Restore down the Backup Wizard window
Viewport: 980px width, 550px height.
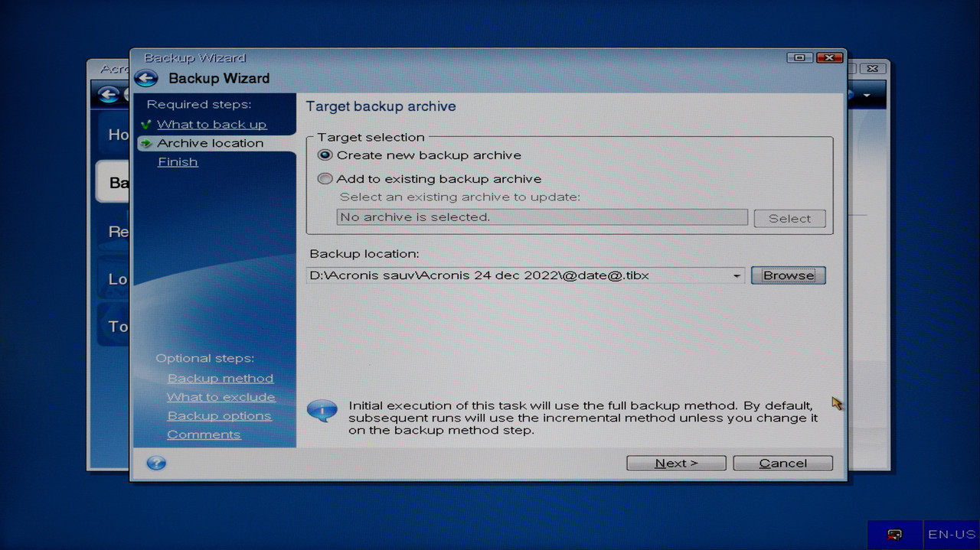[799, 57]
